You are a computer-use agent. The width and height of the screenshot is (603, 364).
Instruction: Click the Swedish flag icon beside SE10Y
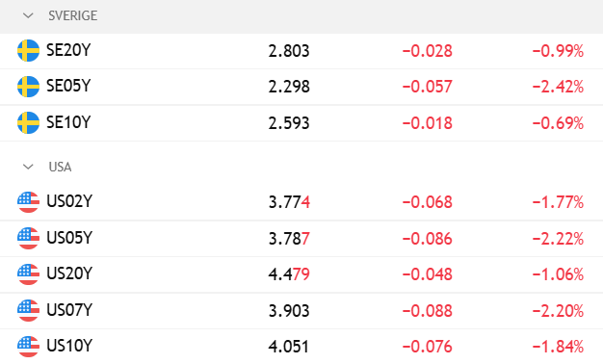point(29,122)
